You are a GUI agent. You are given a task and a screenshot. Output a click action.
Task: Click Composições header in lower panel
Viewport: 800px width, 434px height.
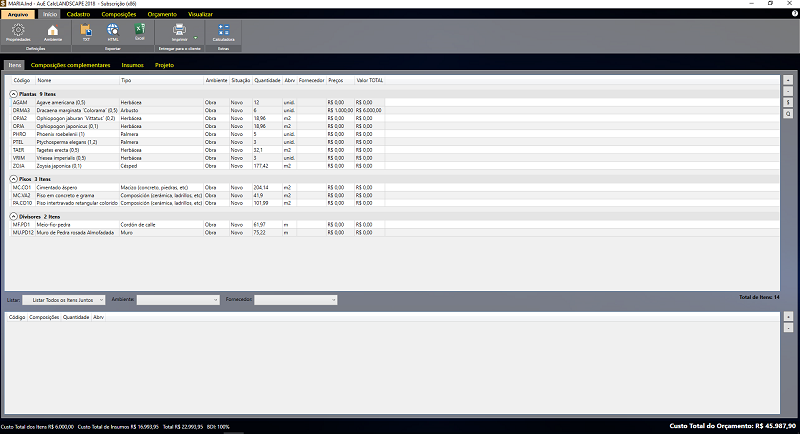click(44, 317)
